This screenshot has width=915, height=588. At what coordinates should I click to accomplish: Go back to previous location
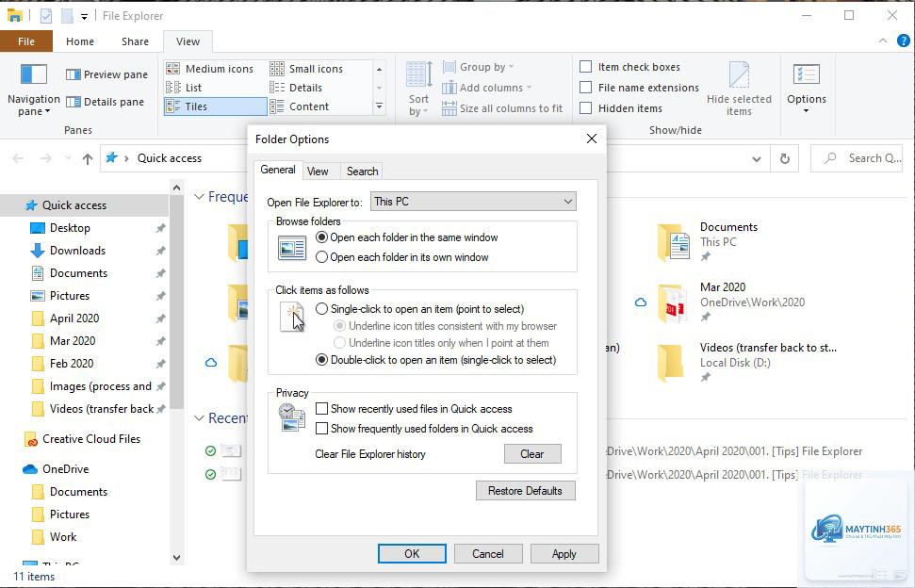[x=18, y=158]
